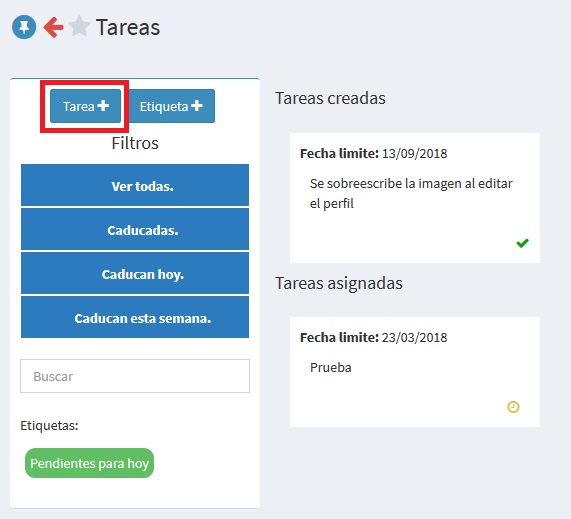This screenshot has width=571, height=519.
Task: Create a new Etiqueta
Action: [171, 106]
